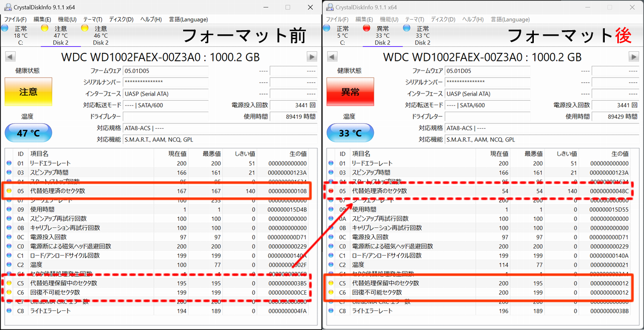The width and height of the screenshot is (644, 330).
Task: Click blue status icon of 使用時間 row, left window
Action: point(9,209)
